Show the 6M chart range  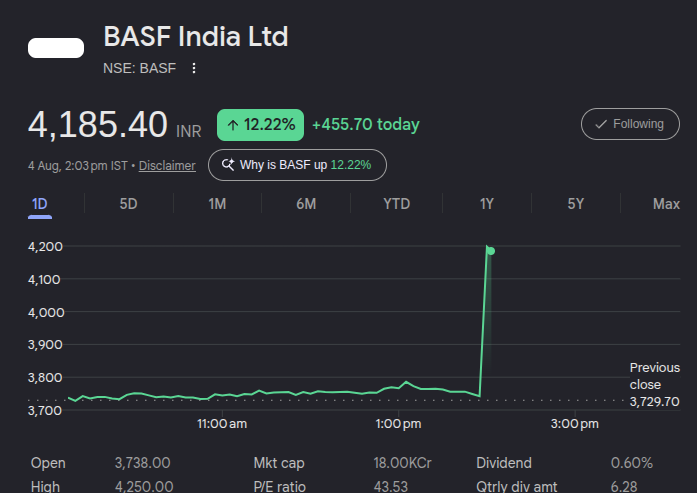(x=306, y=204)
